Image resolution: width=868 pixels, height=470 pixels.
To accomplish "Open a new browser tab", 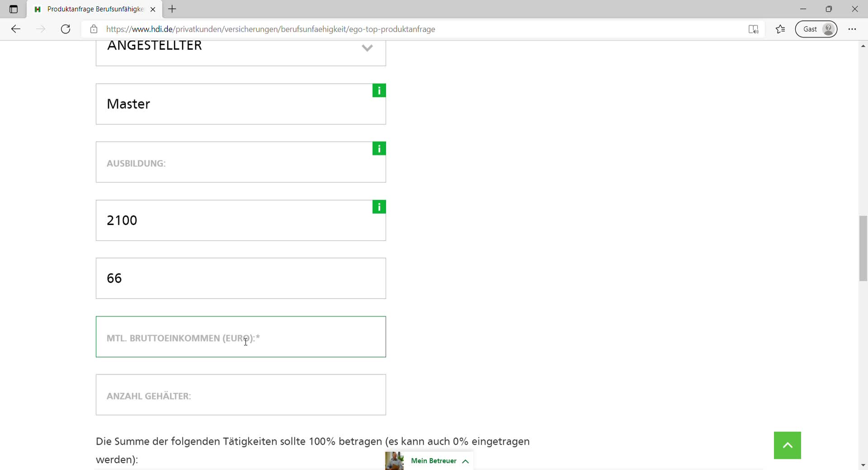I will pyautogui.click(x=172, y=9).
